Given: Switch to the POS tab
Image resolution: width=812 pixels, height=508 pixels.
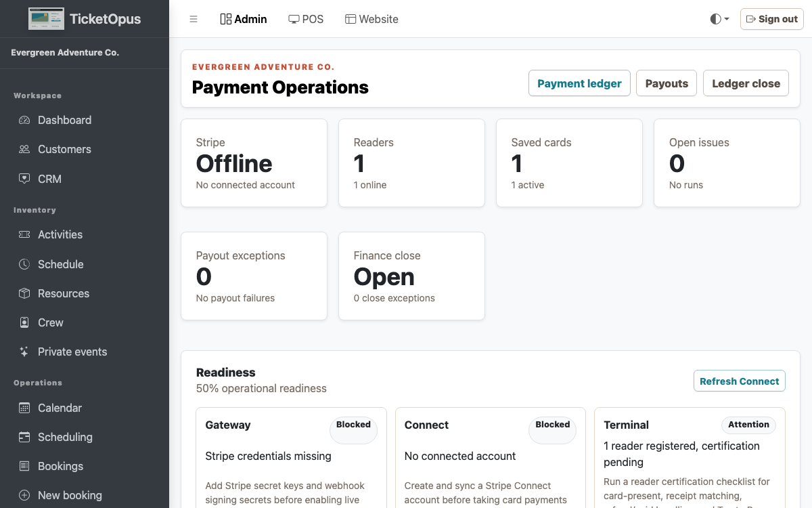Looking at the screenshot, I should [306, 19].
